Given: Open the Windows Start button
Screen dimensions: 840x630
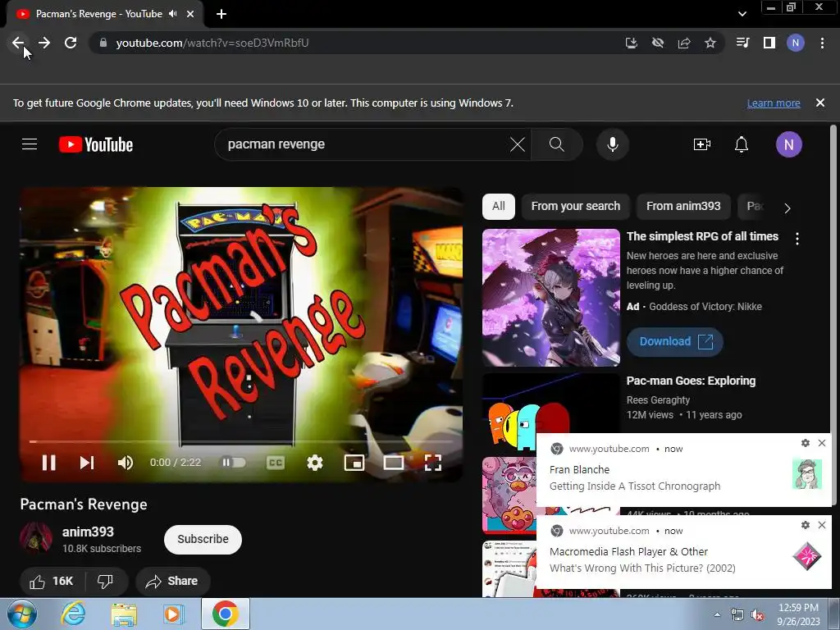Looking at the screenshot, I should pyautogui.click(x=22, y=614).
